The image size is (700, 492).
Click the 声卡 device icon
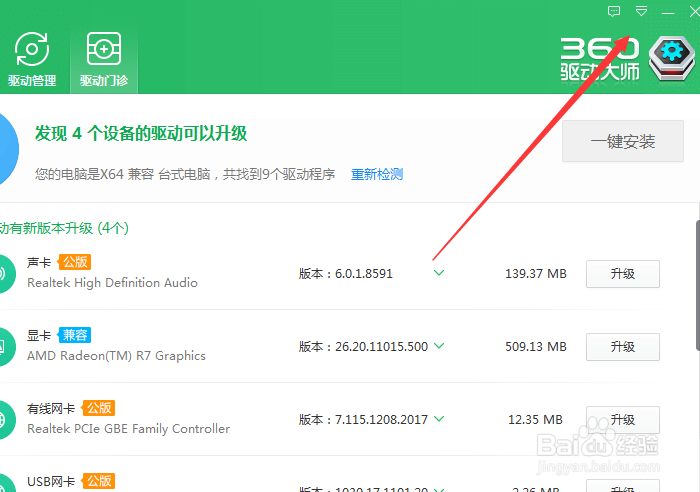[x=5, y=274]
